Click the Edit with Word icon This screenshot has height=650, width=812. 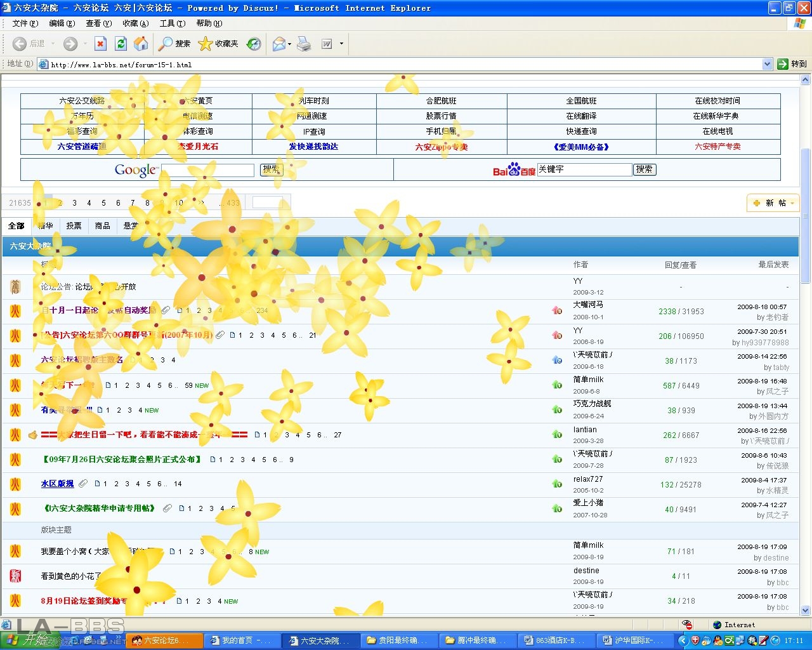pyautogui.click(x=327, y=44)
